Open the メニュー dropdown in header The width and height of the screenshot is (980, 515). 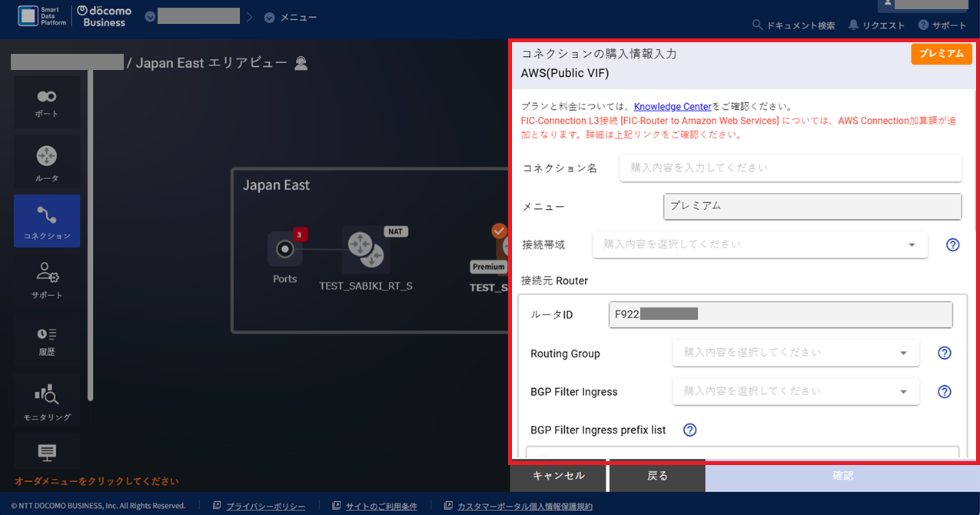291,18
